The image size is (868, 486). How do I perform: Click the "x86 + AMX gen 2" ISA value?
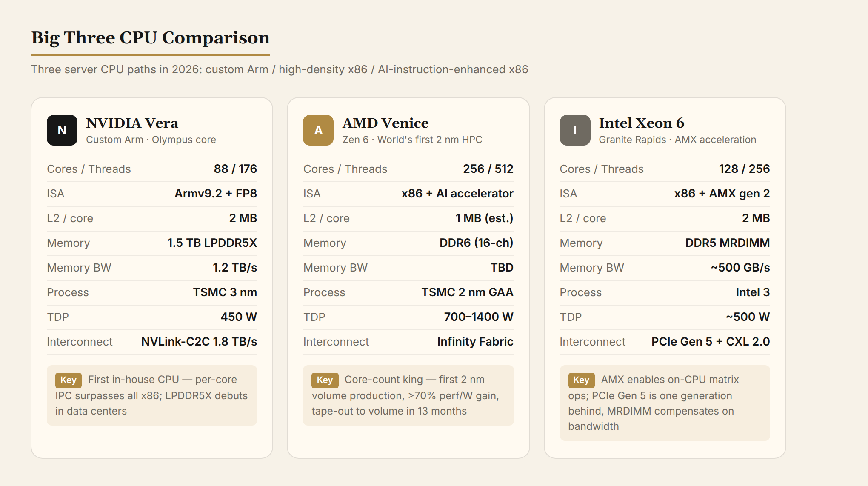[722, 194]
